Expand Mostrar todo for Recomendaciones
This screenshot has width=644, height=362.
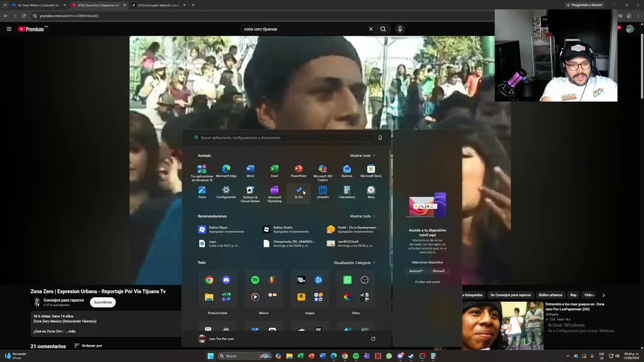click(362, 216)
